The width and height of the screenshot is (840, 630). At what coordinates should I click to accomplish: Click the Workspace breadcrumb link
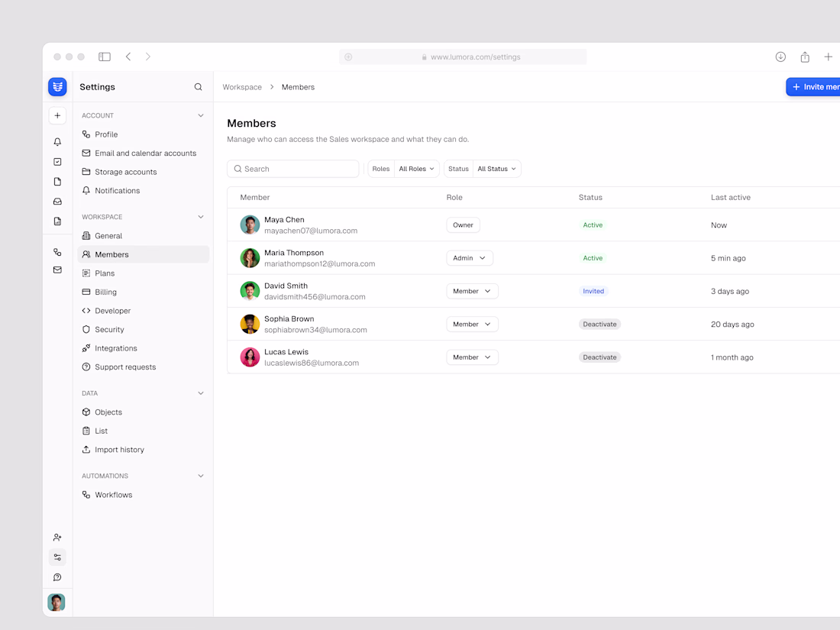242,87
